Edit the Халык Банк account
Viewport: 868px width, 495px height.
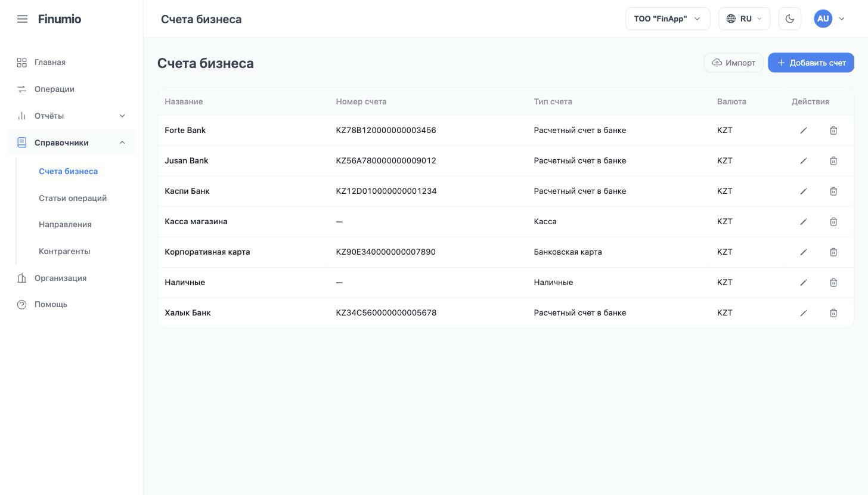coord(804,313)
